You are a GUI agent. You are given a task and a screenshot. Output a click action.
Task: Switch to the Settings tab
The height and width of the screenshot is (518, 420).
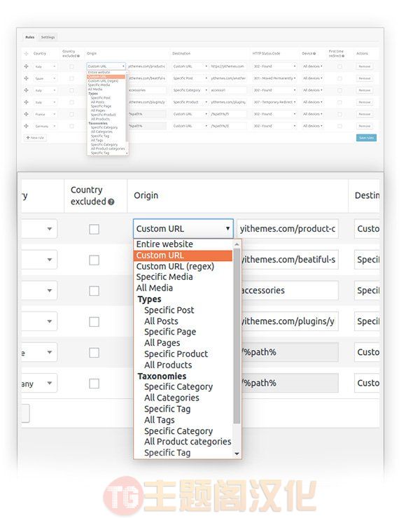click(48, 37)
